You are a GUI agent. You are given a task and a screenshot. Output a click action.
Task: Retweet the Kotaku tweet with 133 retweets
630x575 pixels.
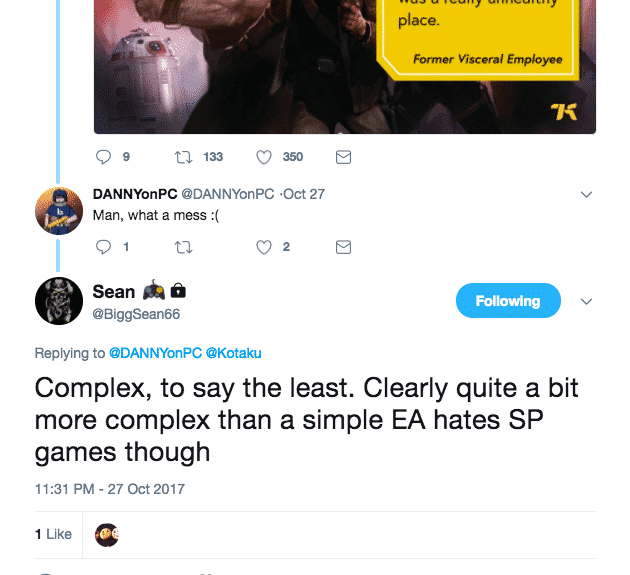pyautogui.click(x=182, y=157)
